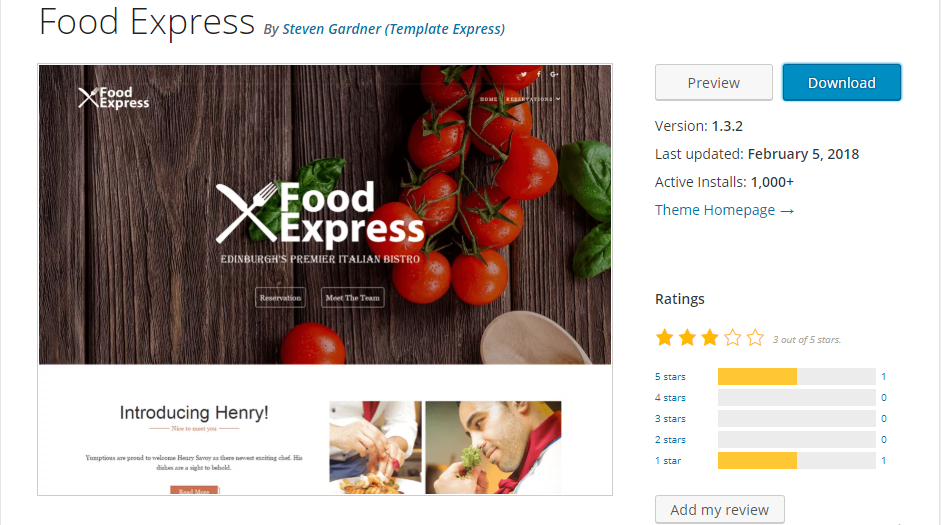Open Steven Gardner (Template Express) author link
The height and width of the screenshot is (525, 941).
coord(393,29)
